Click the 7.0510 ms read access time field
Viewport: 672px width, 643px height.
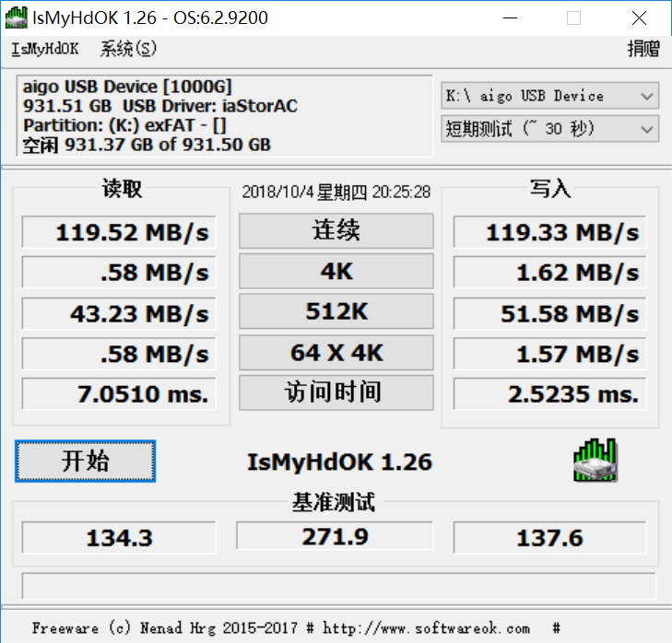119,394
